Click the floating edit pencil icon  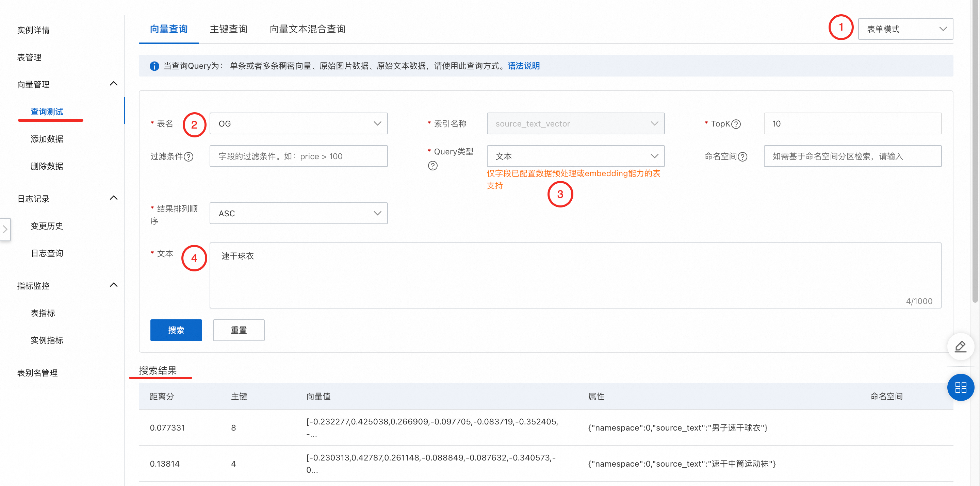960,347
